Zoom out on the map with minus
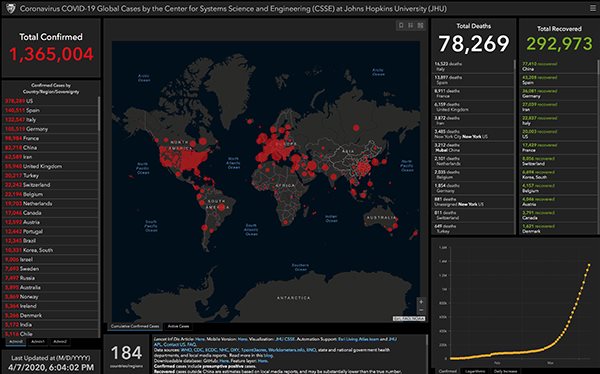 [421, 310]
